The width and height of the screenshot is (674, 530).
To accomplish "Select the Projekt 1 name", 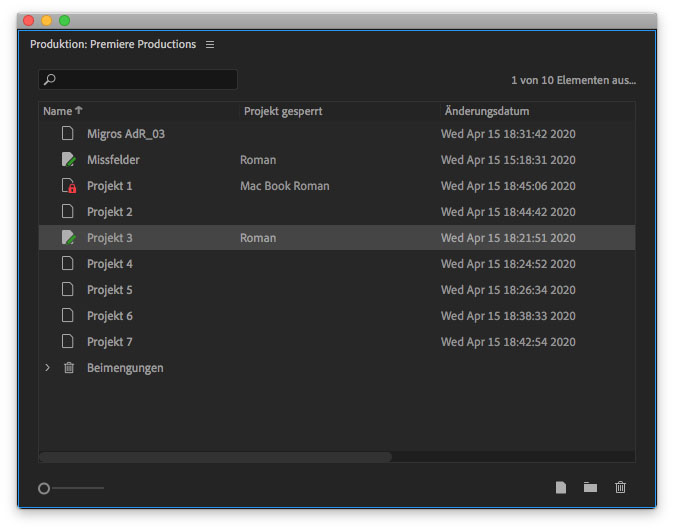I will click(x=110, y=186).
